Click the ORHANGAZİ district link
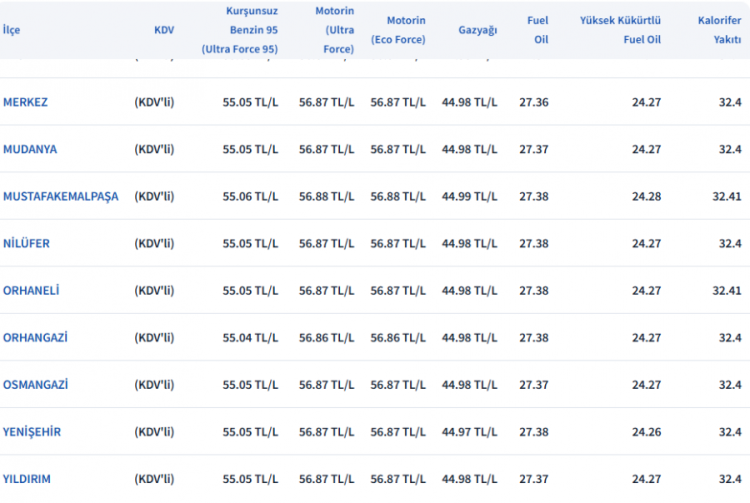The width and height of the screenshot is (750, 503). [36, 337]
